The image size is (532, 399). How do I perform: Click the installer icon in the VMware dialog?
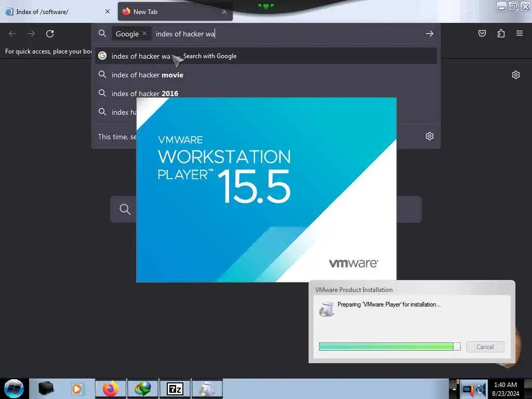tap(326, 309)
